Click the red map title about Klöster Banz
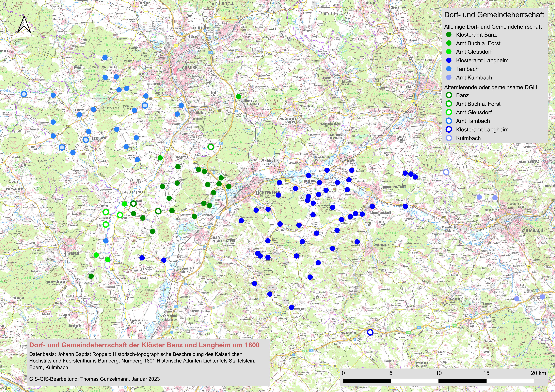 pyautogui.click(x=144, y=345)
